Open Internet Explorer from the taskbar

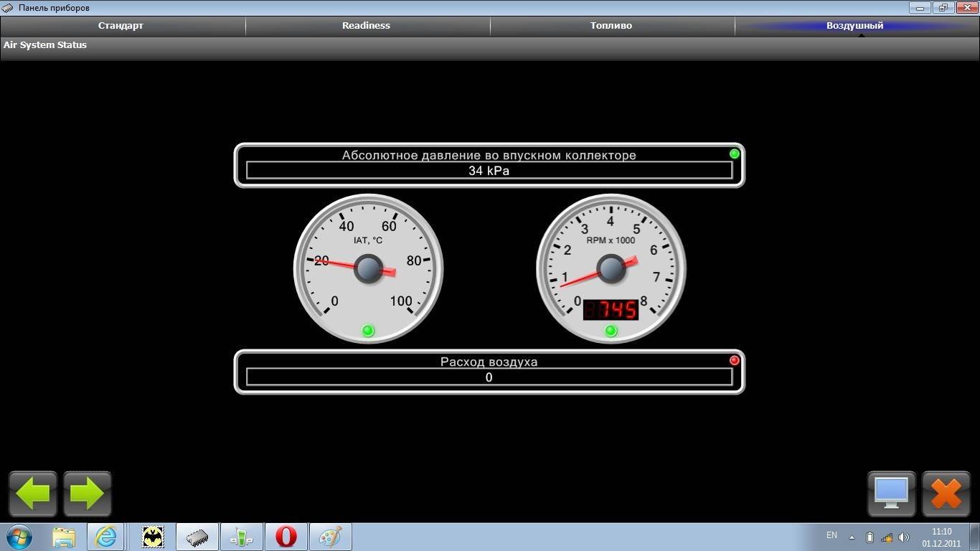pos(105,537)
